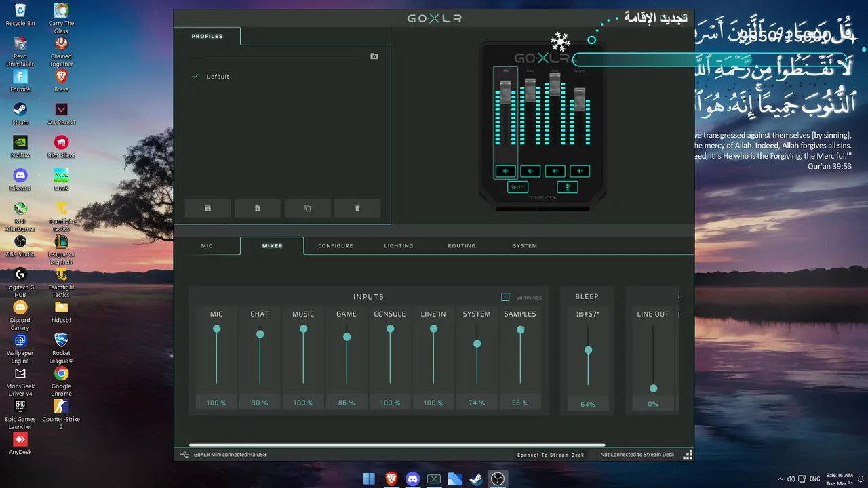Click the MIC 100 % value

216,403
